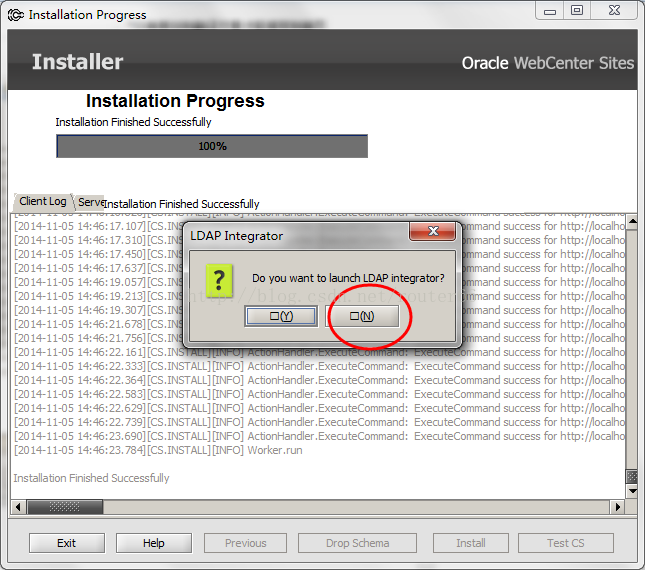Select log entry timestamped 14:46:22.333
645x570 pixels.
[320, 366]
